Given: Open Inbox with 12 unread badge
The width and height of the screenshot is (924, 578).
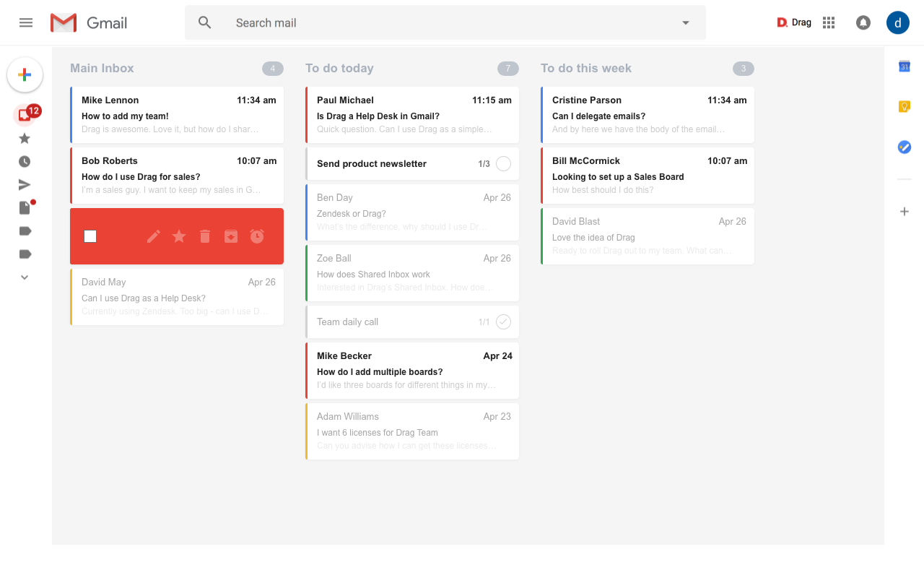Looking at the screenshot, I should [27, 114].
